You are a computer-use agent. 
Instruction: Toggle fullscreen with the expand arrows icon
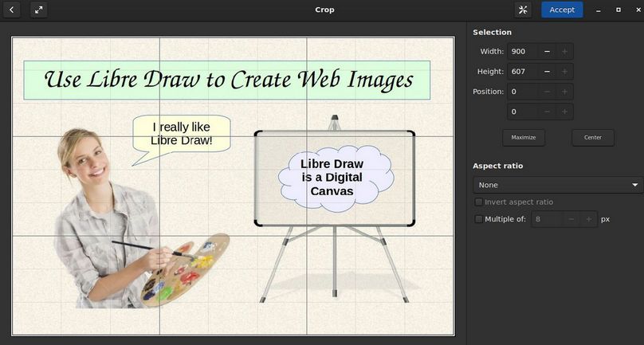click(x=38, y=10)
